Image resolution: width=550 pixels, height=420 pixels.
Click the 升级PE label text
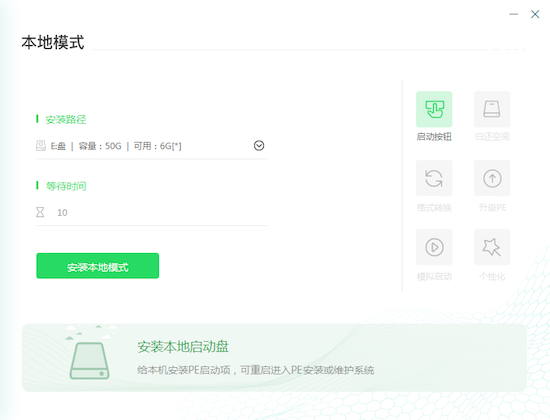pyautogui.click(x=492, y=208)
